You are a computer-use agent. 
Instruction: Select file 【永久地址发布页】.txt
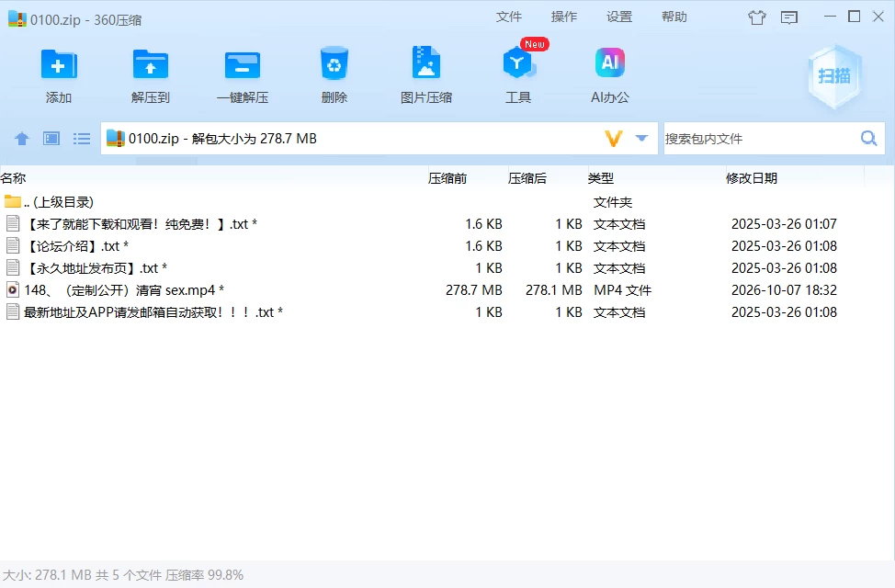coord(432,267)
